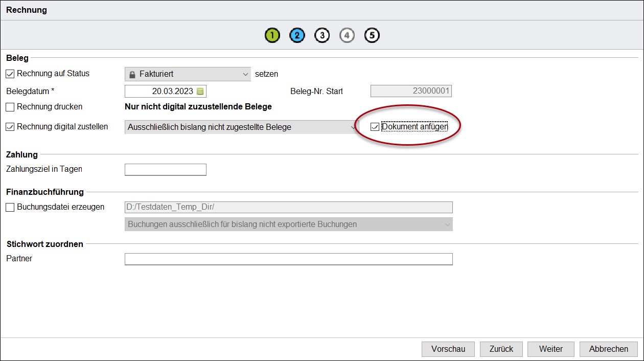The image size is (644, 361).
Task: Click into the Partner text field
Action: click(288, 259)
